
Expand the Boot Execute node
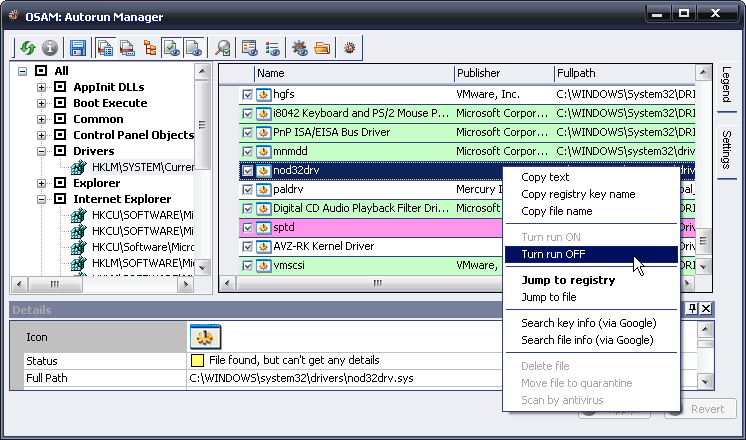pyautogui.click(x=41, y=103)
